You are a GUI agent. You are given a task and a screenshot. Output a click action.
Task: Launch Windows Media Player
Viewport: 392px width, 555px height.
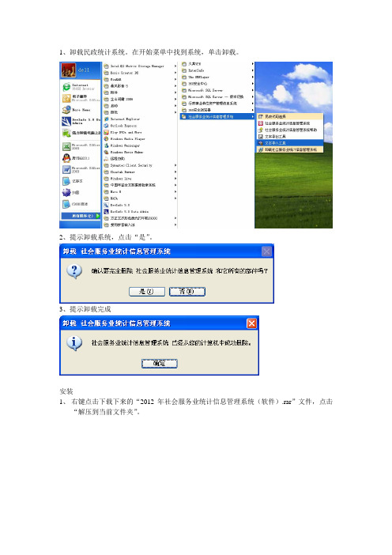[125, 139]
